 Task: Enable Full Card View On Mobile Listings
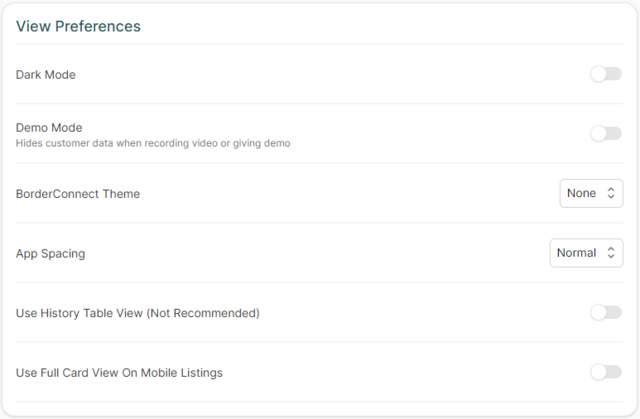click(x=605, y=373)
